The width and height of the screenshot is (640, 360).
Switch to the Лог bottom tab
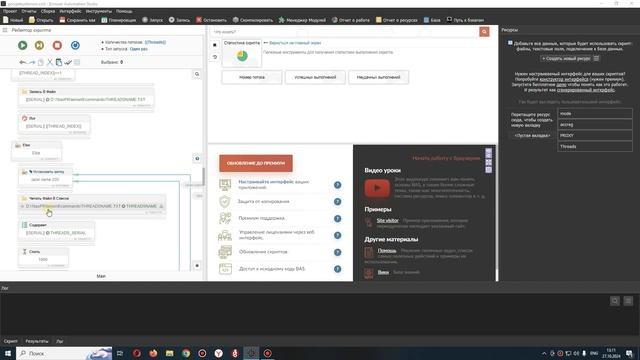pyautogui.click(x=60, y=341)
